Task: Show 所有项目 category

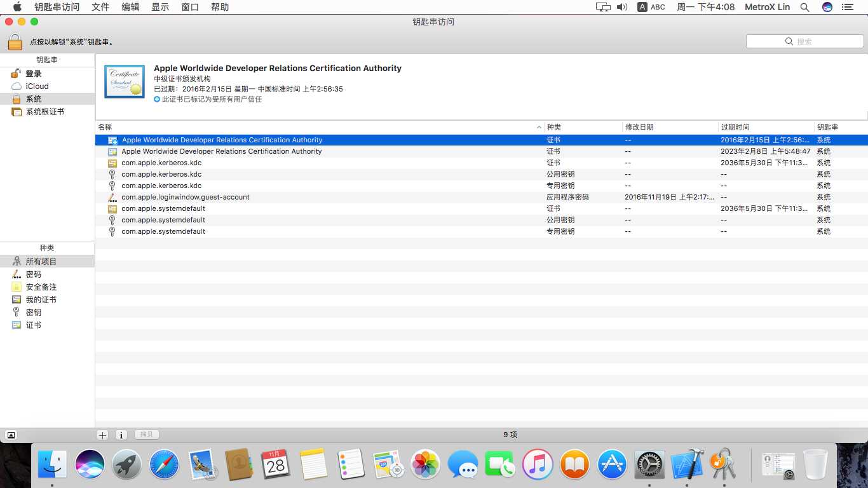Action: pos(48,262)
